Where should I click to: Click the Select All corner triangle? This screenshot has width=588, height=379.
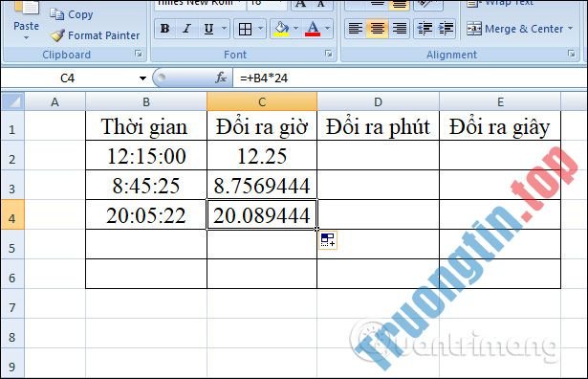click(12, 101)
